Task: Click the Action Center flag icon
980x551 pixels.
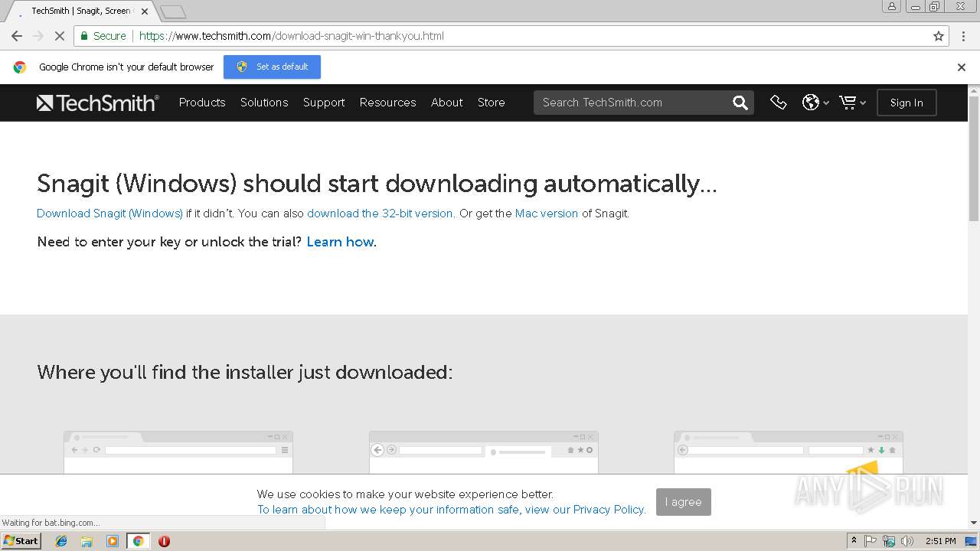Action: [871, 541]
